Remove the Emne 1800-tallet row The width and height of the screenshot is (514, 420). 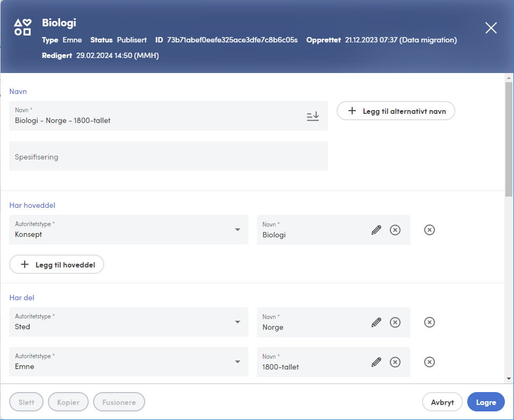click(430, 362)
